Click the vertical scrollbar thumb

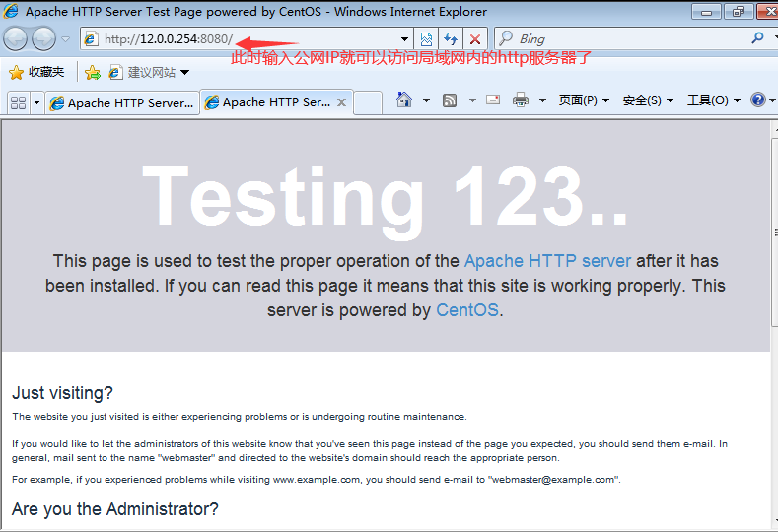click(774, 232)
